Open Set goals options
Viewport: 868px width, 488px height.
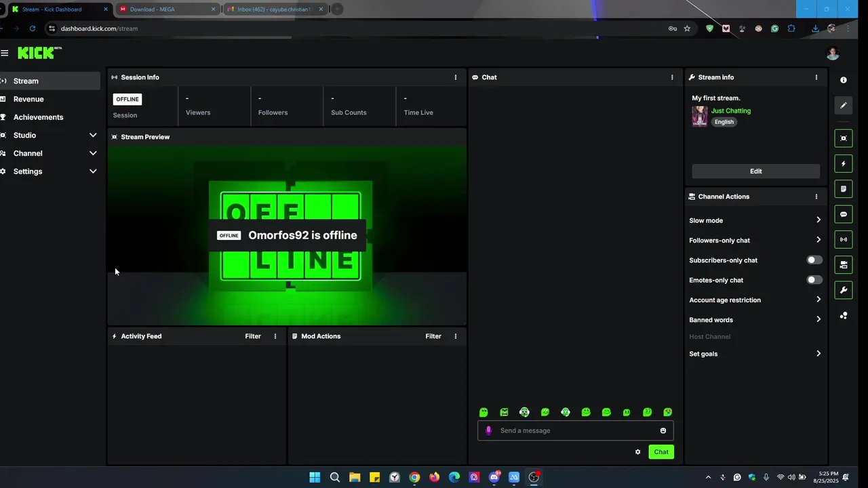point(755,353)
